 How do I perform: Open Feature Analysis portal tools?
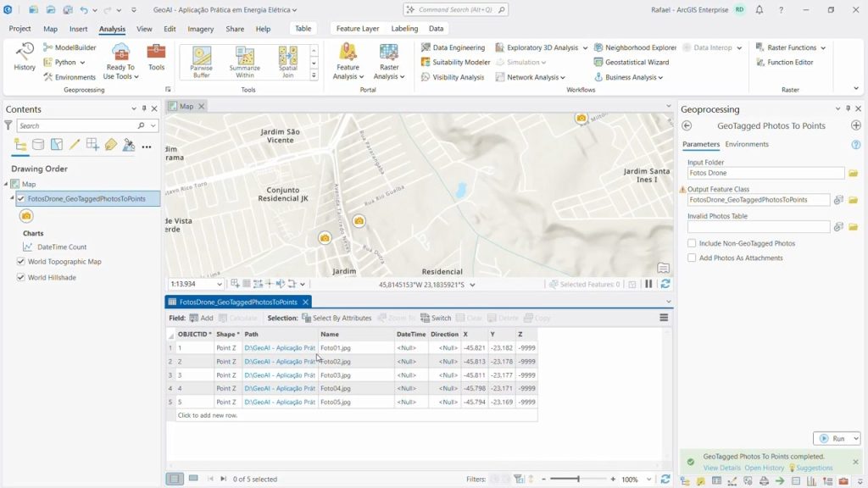(x=348, y=61)
